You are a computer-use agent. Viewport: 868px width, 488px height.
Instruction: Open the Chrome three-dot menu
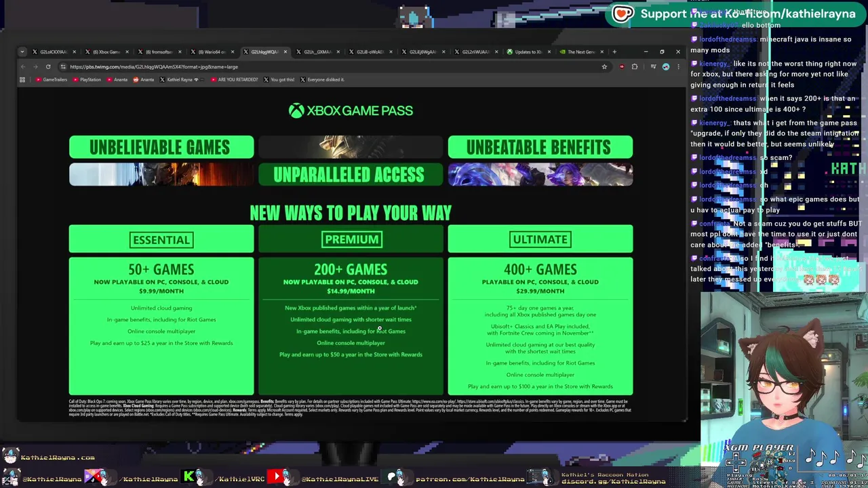tap(677, 66)
